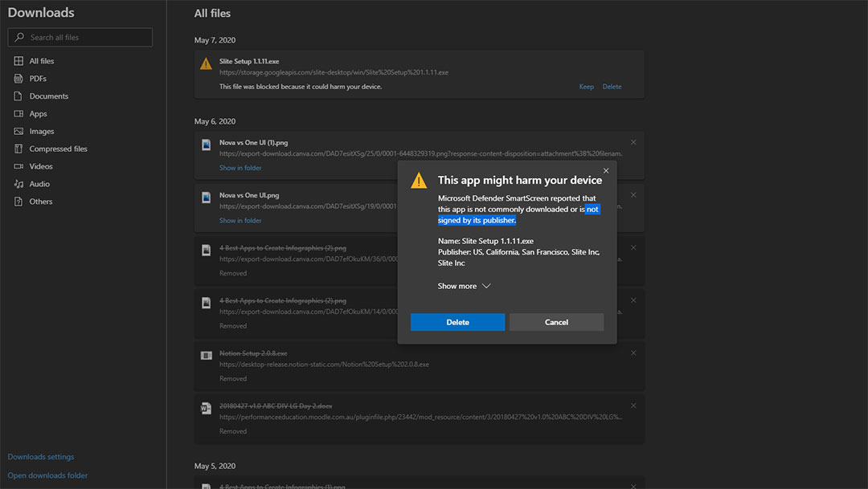Click Open downloads folder link

pos(47,475)
